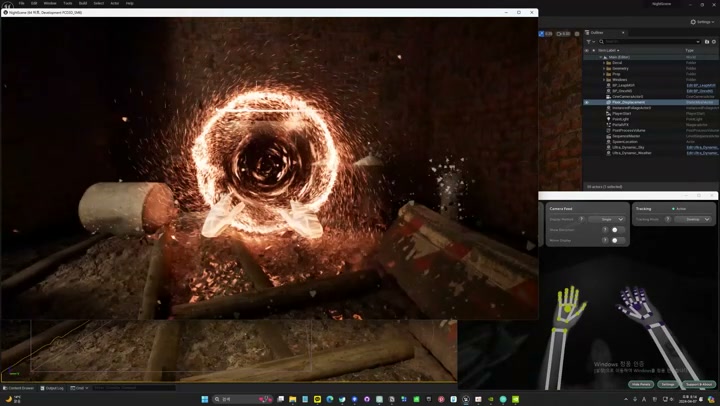Click the Windows taskbar search box
Screen dimensions: 720x406
pyautogui.click(x=242, y=399)
